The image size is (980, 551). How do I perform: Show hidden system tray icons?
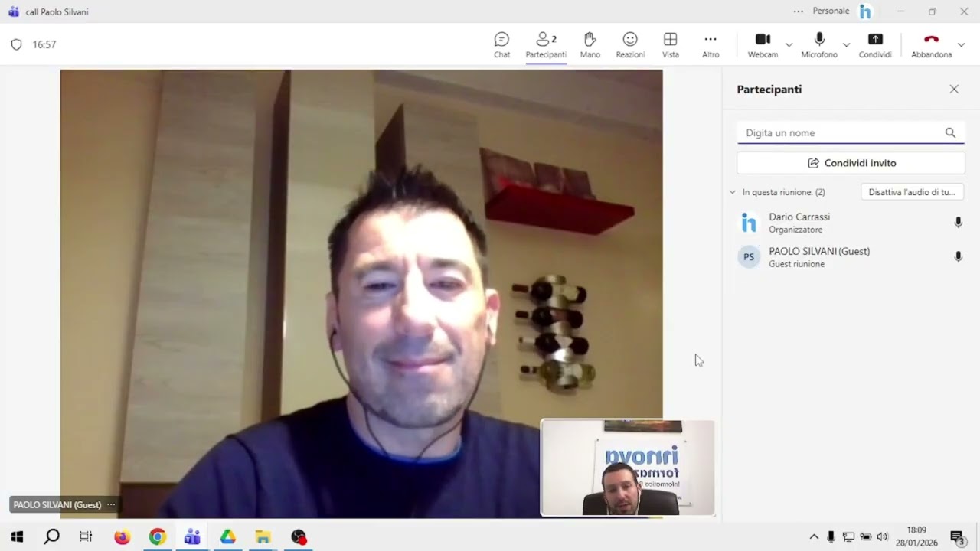click(814, 536)
